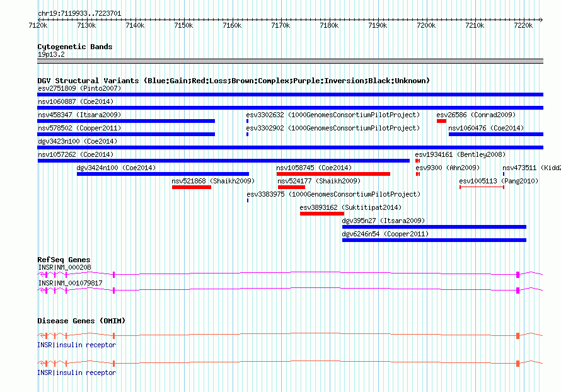Select the 19p13.2 cytogenetic band bar
Image resolution: width=561 pixels, height=392 pixels.
tap(290, 61)
